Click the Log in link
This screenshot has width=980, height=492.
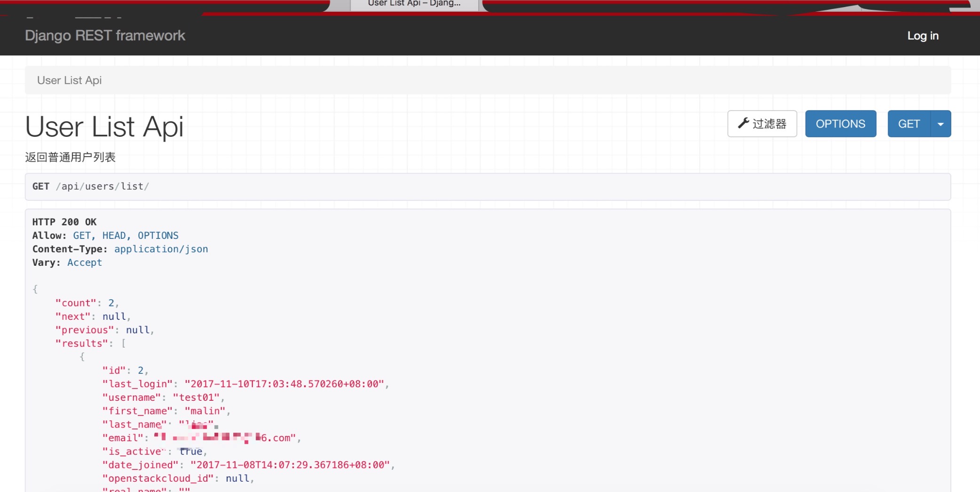pyautogui.click(x=923, y=36)
